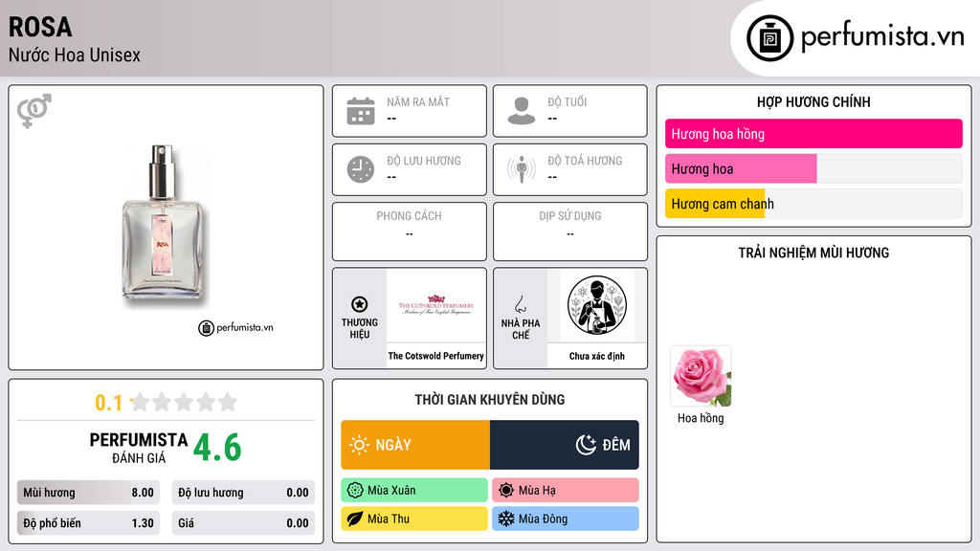Click the Độ lưu hương 0.00 score field
Viewport: 980px width, 551px height.
tap(243, 493)
